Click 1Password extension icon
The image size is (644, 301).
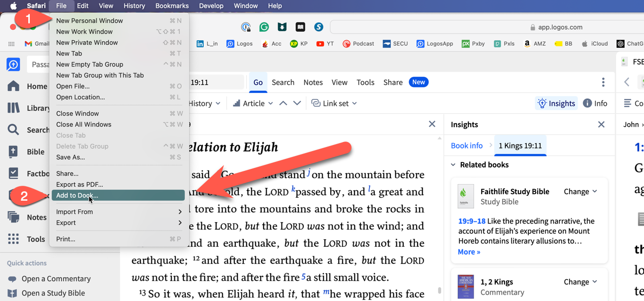pyautogui.click(x=246, y=27)
